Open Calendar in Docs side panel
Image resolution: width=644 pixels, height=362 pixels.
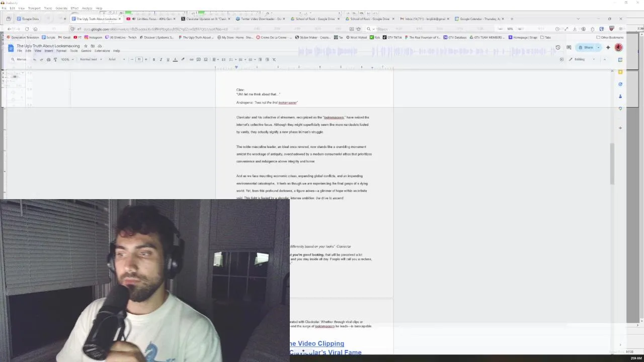(620, 60)
